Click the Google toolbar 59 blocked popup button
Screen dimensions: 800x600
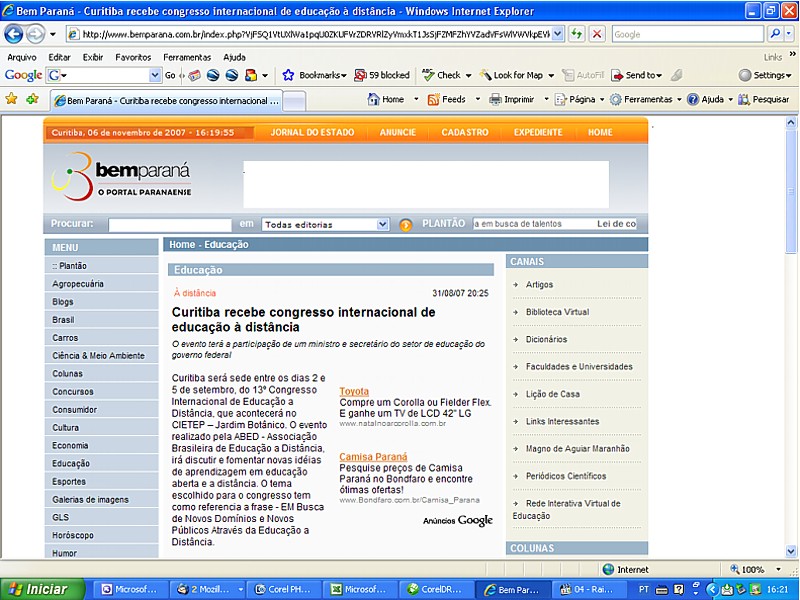pyautogui.click(x=381, y=75)
